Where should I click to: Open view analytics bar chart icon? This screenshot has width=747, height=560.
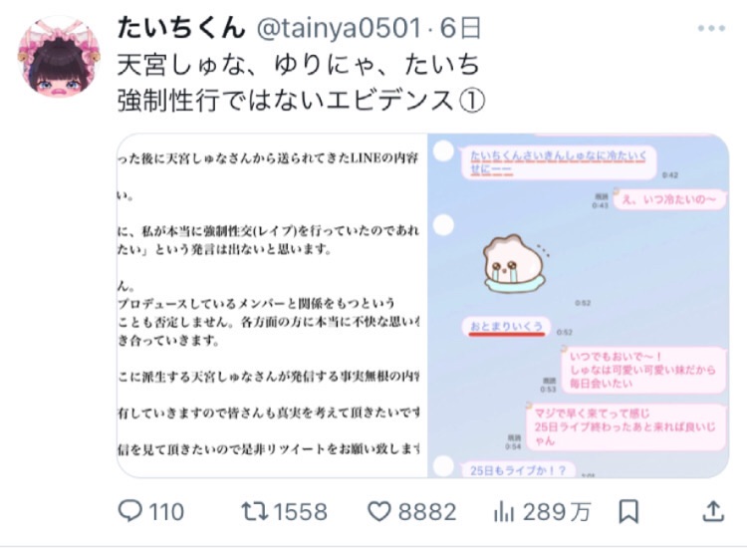coord(504,512)
